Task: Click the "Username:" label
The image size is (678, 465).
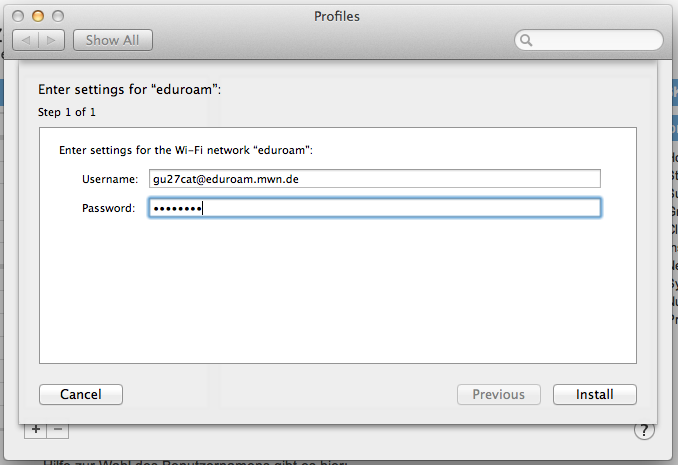Action: (x=110, y=179)
